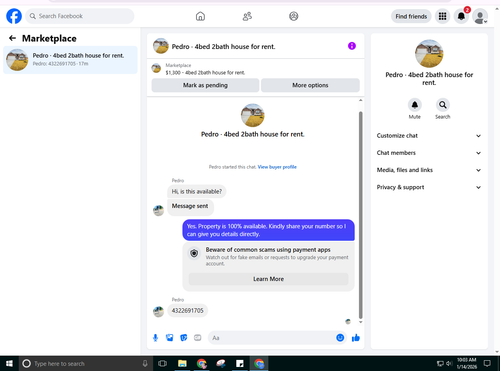Choose a GIF icon
Viewport: 500px width, 371px height.
(x=198, y=338)
